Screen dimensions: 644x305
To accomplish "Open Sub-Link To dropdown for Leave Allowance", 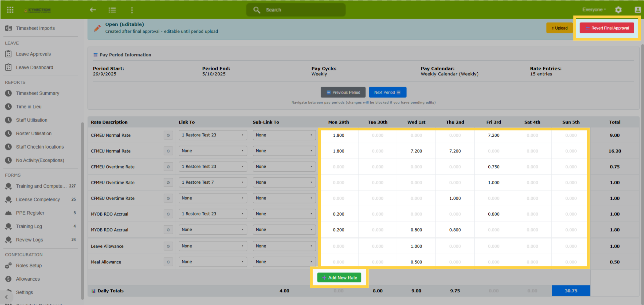I will [284, 246].
